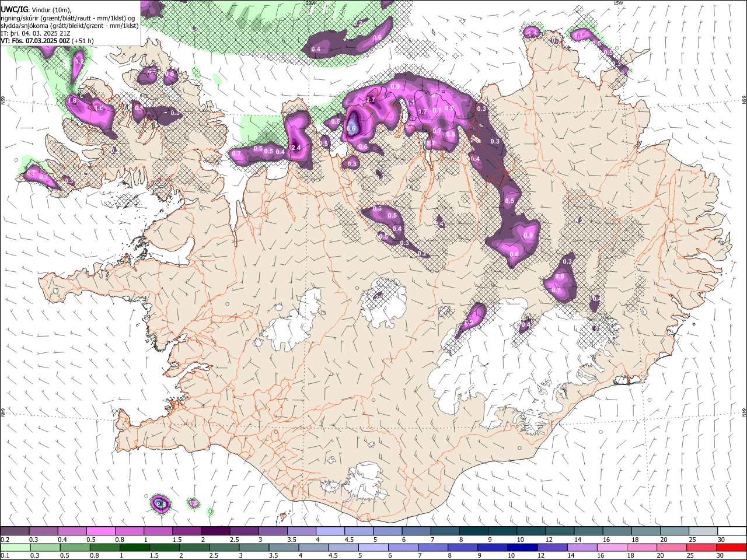Screen dimensions: 747x560
Task: Click the '1.2' precipitation value on the map
Action: [x=79, y=61]
